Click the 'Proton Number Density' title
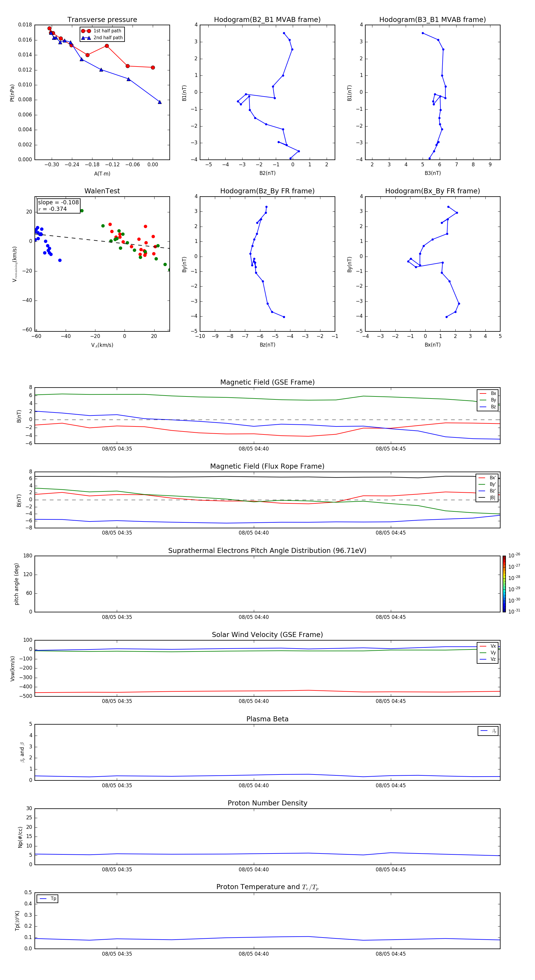Image resolution: width=535 pixels, height=980 pixels. point(267,803)
